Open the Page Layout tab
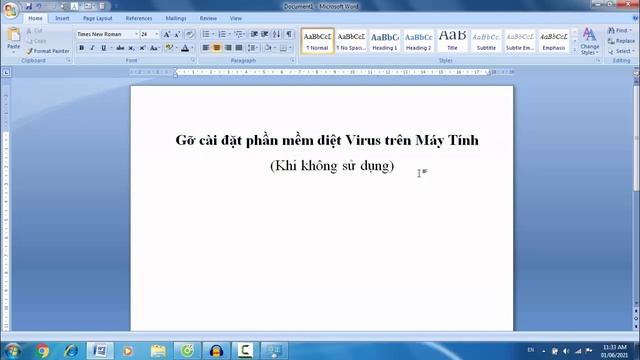The image size is (640, 360). [x=97, y=18]
